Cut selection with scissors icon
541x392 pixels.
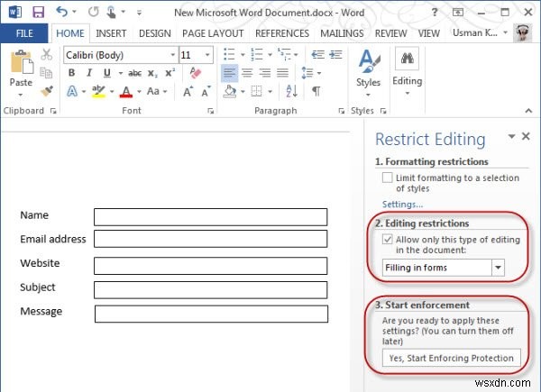[x=46, y=54]
